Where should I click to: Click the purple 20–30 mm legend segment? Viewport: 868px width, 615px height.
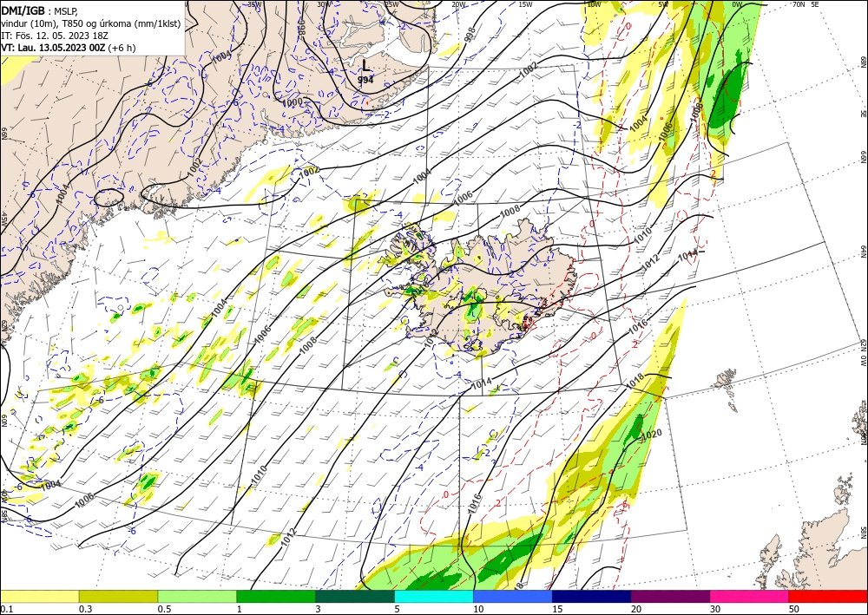[x=670, y=596]
